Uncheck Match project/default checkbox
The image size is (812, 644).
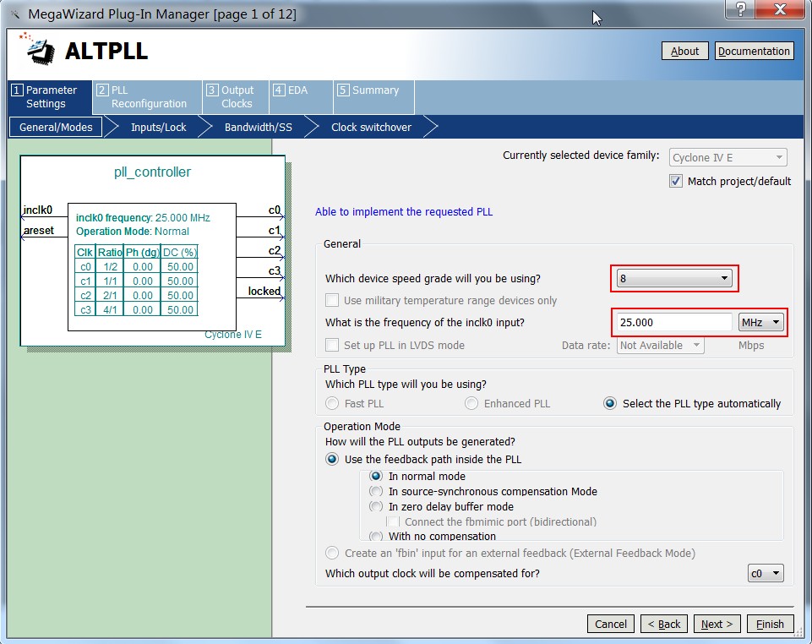pos(676,181)
